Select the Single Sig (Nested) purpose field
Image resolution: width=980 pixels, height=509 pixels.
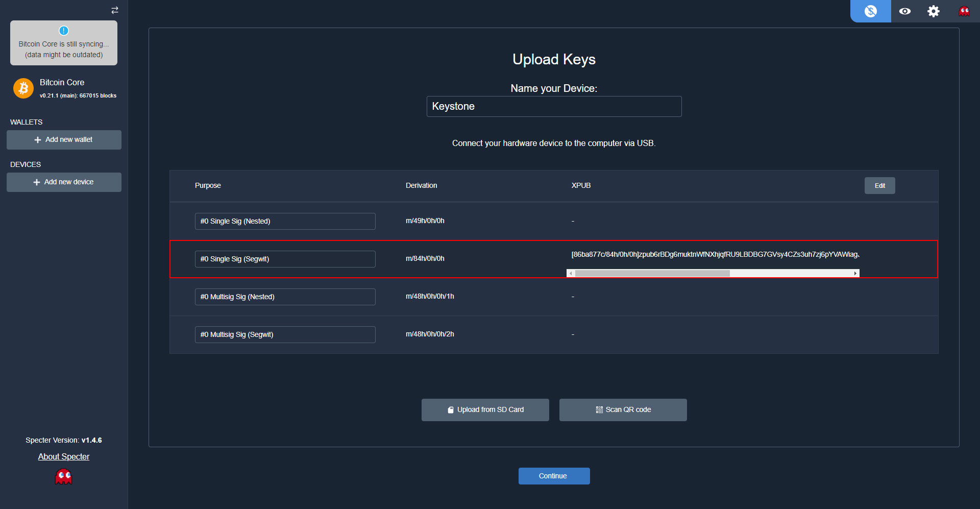pyautogui.click(x=285, y=222)
